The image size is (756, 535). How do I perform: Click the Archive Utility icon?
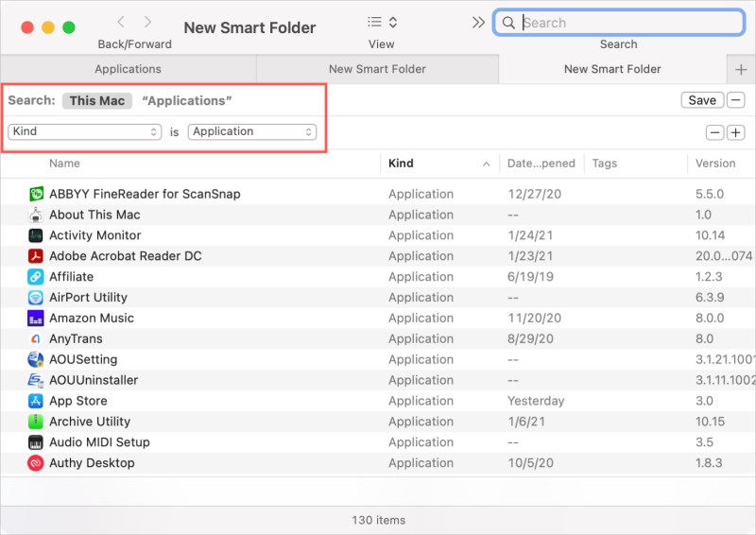pyautogui.click(x=36, y=422)
